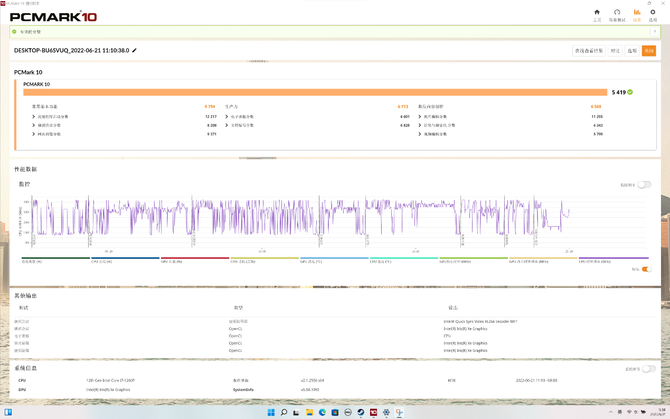The width and height of the screenshot is (670, 419).
Task: Click the green validation checkmark beside 5419
Action: tap(632, 92)
